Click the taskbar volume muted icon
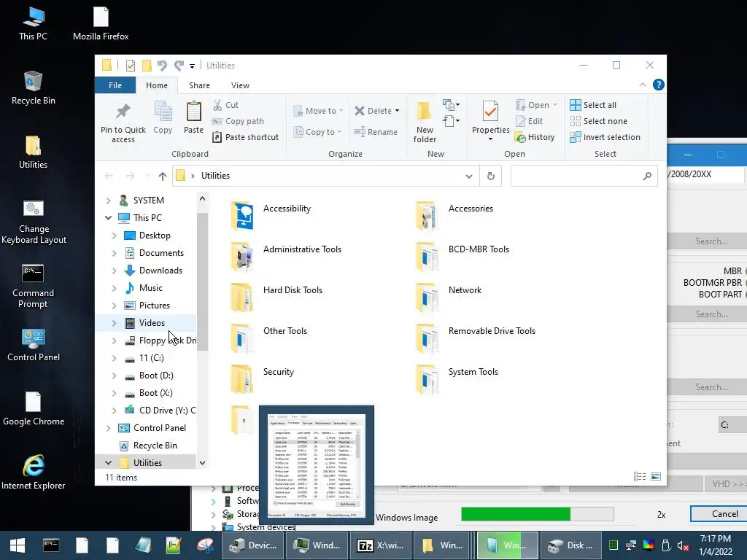 [683, 545]
